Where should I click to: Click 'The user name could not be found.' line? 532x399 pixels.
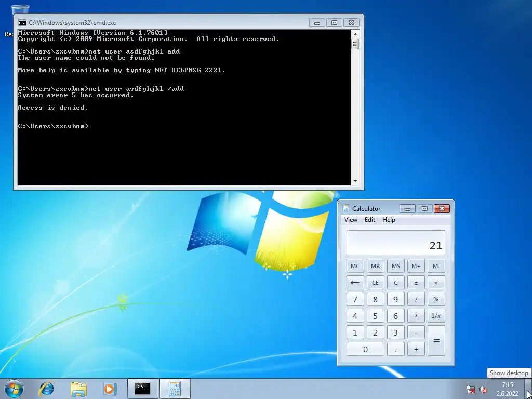(86, 58)
